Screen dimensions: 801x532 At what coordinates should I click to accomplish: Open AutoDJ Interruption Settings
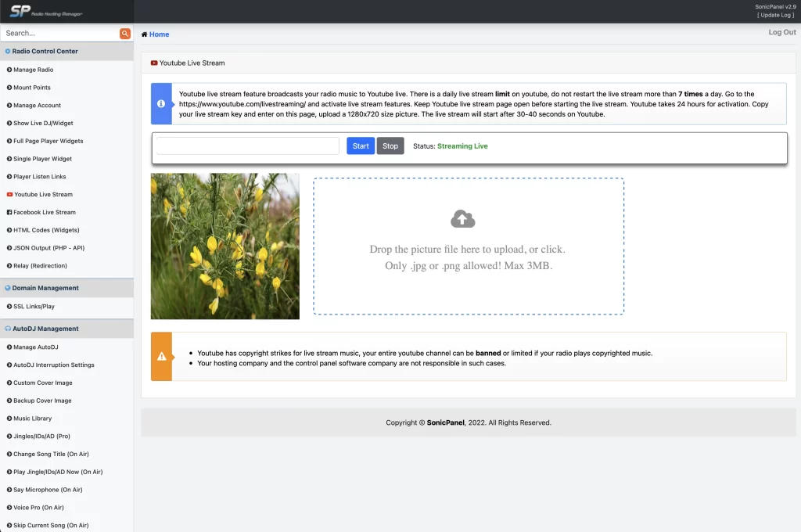(x=54, y=365)
